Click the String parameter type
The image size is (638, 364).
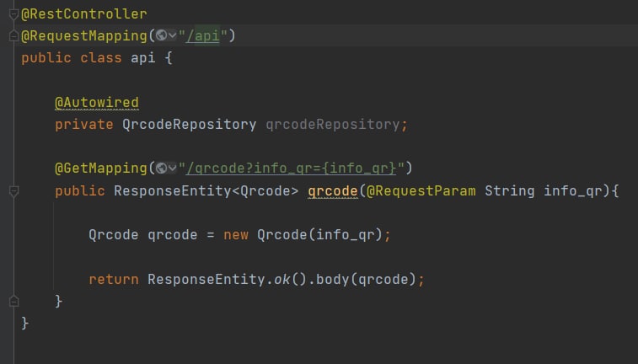[x=509, y=190]
